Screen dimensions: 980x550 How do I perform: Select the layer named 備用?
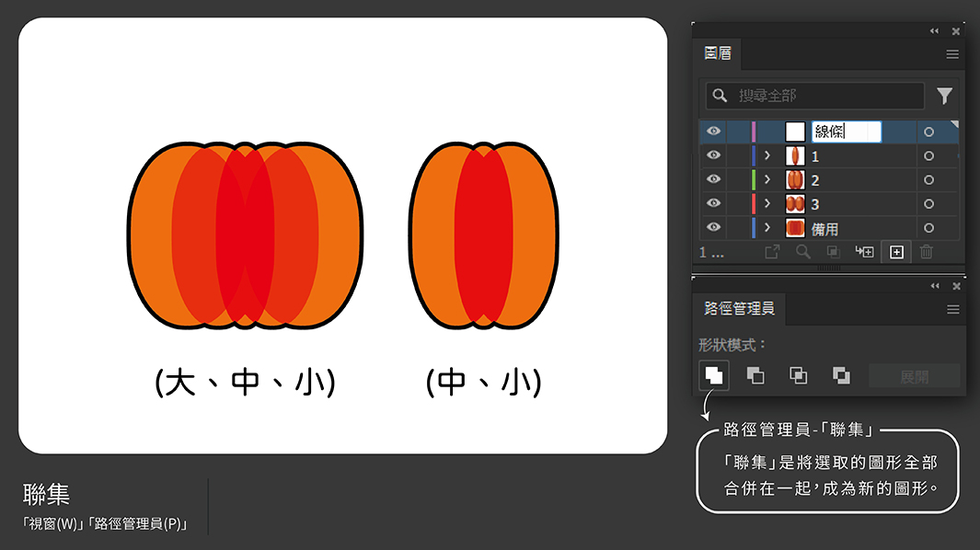coord(824,229)
